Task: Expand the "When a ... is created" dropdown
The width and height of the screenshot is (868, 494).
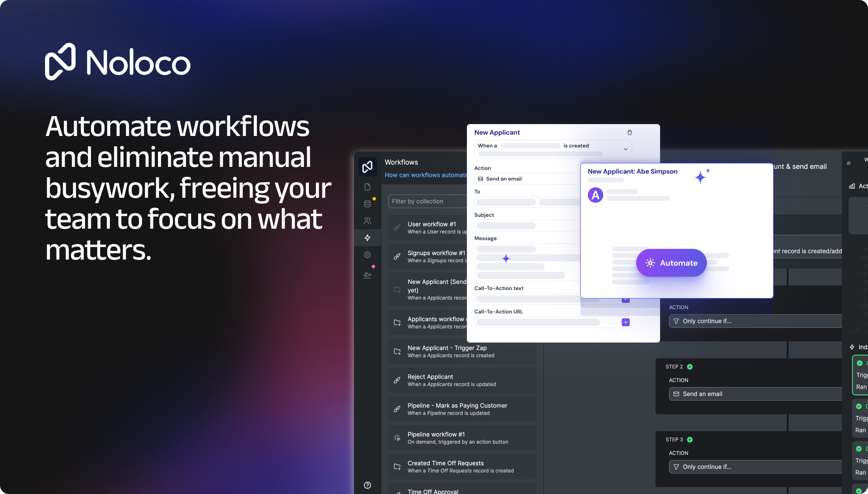Action: [x=625, y=149]
